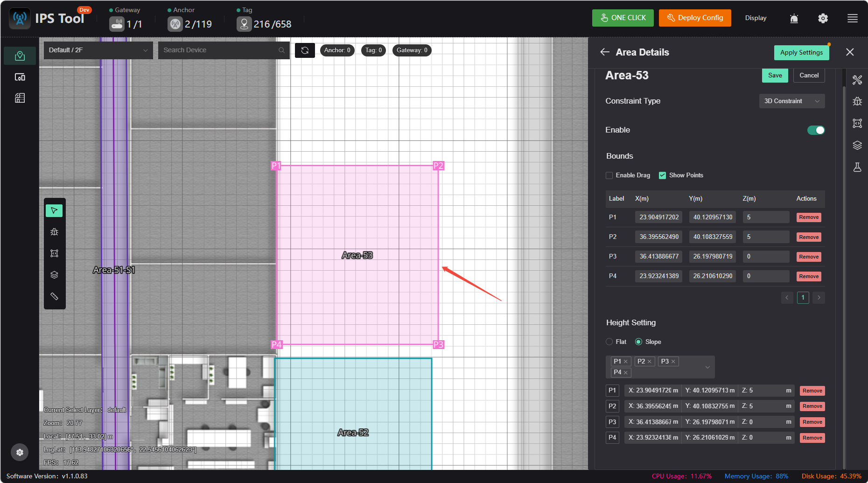This screenshot has width=868, height=483.
Task: Open the Constraint Type dropdown
Action: pos(791,101)
